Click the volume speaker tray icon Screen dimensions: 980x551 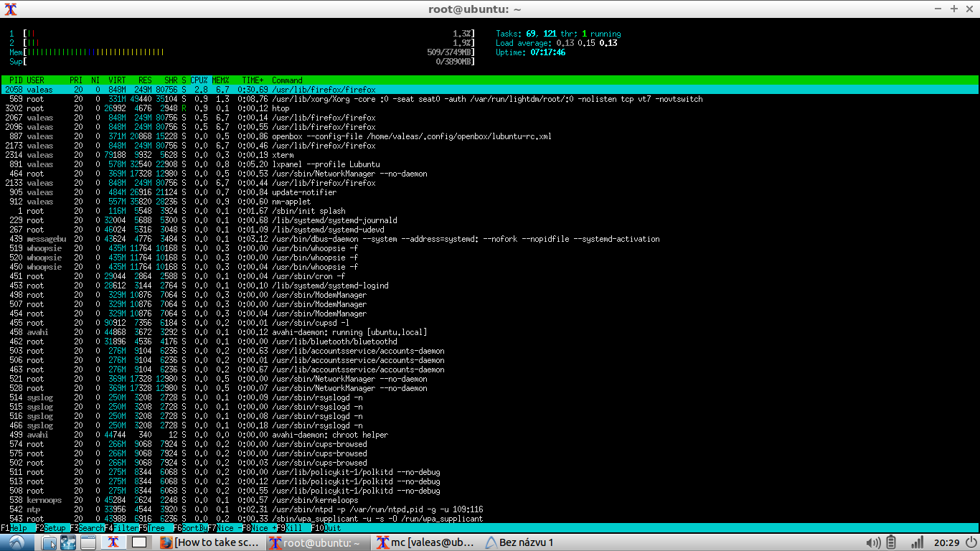[x=873, y=542]
